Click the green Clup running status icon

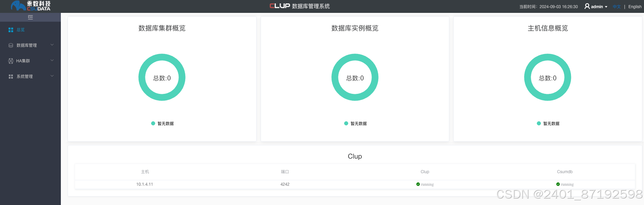point(418,184)
